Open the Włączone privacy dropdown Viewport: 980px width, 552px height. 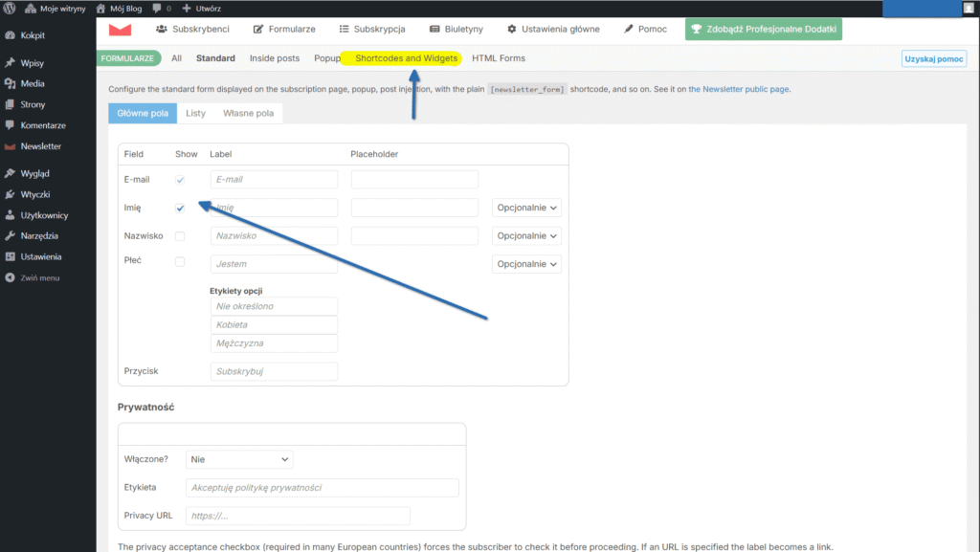tap(239, 459)
